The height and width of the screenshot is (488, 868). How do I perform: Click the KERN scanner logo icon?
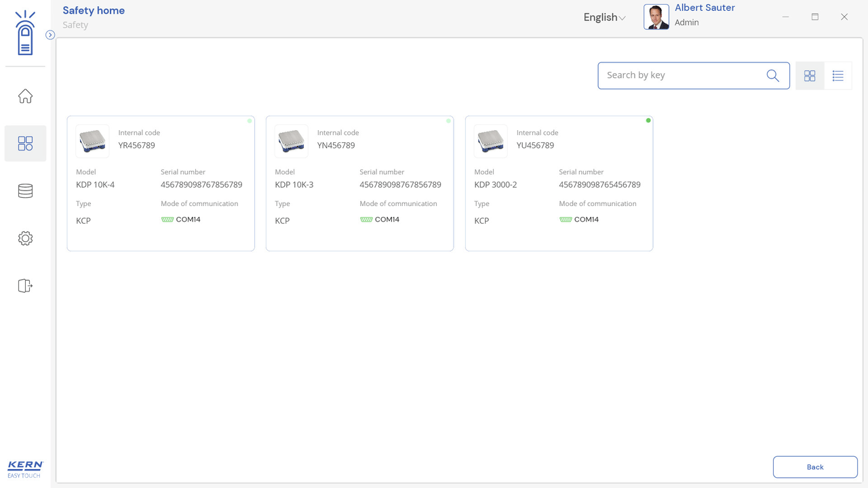click(x=25, y=33)
